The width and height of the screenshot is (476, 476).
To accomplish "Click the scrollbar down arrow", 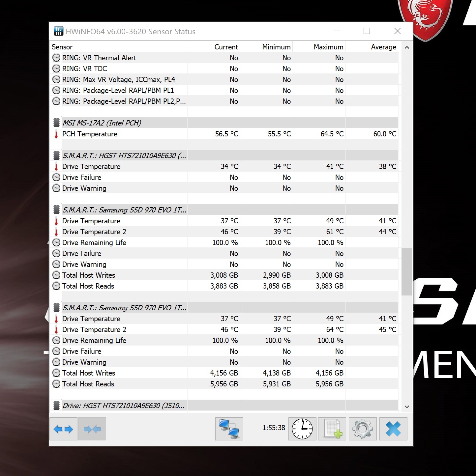I will point(407,407).
